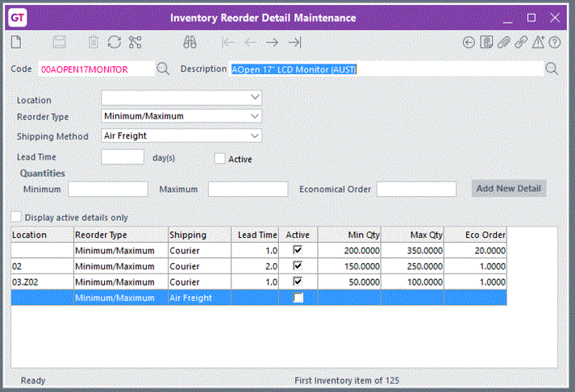Click the Code input field

tap(97, 69)
